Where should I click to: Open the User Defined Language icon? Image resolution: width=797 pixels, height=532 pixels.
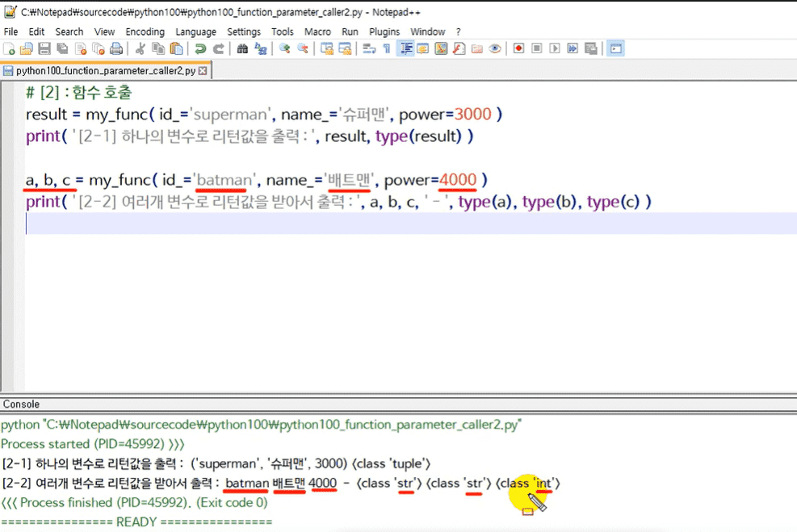[423, 48]
